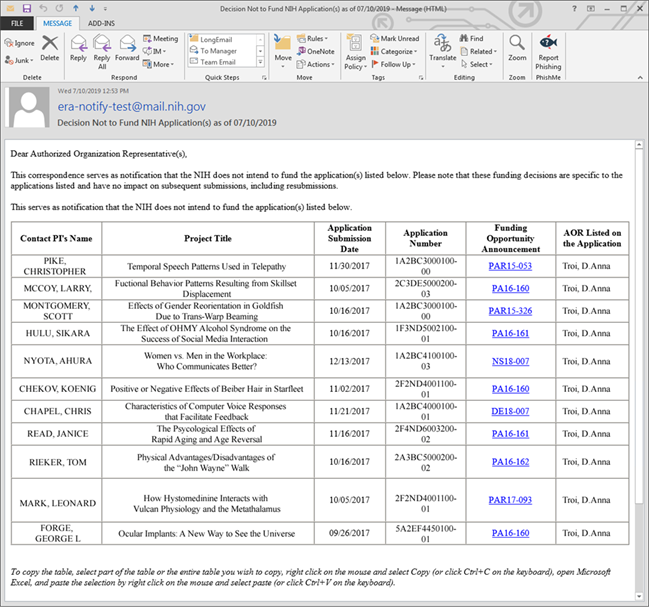Open the PAR15-053 funding announcement link
The image size is (649, 607).
click(510, 266)
